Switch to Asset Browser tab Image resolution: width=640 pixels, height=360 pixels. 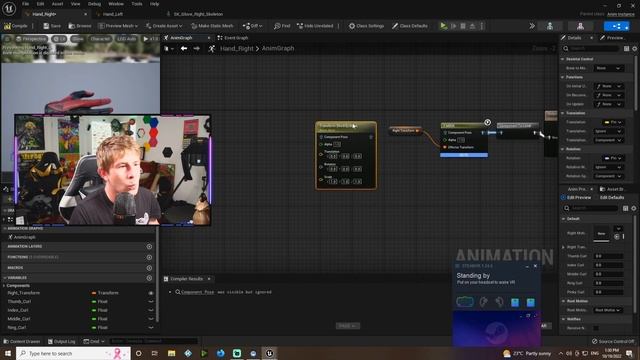(614, 189)
